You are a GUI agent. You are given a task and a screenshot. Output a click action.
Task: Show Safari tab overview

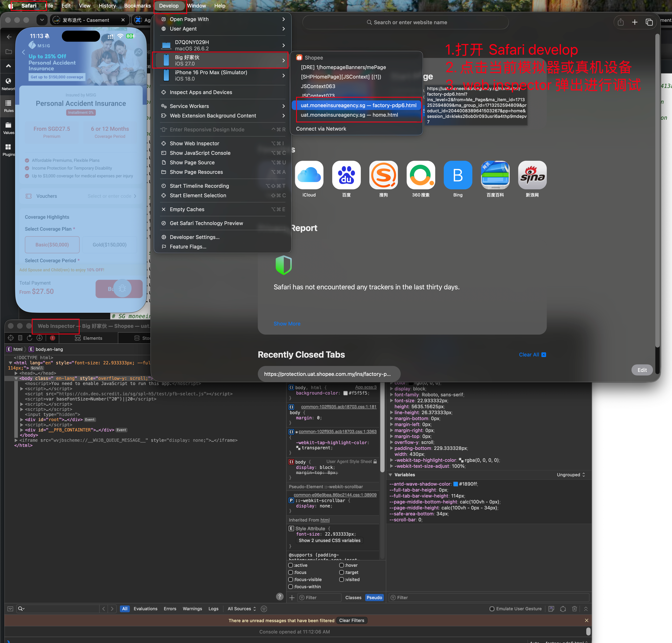coord(649,22)
